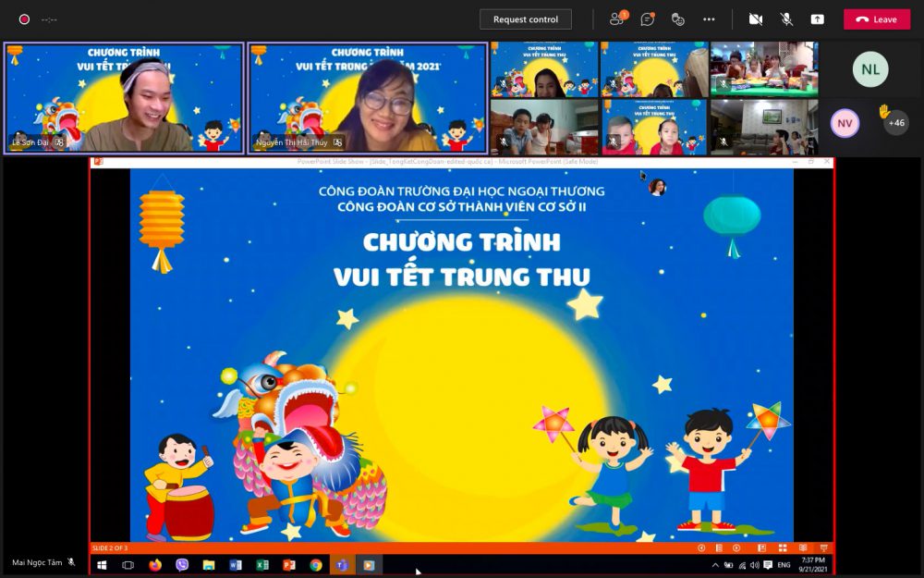
Task: Switch to Microsoft Teams on taskbar
Action: (343, 565)
